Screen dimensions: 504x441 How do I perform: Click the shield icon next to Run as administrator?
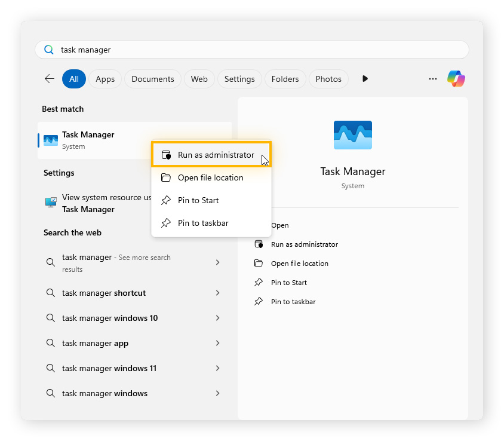coord(165,154)
